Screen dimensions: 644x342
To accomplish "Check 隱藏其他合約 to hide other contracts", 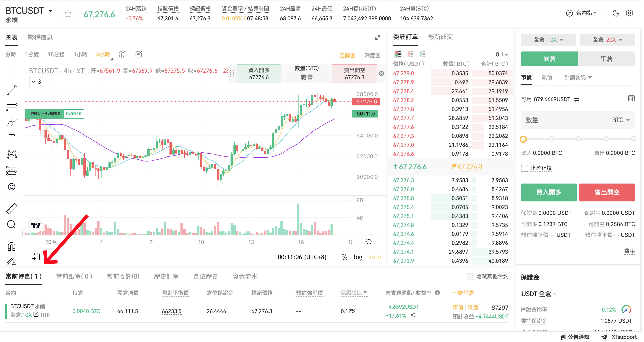I will (471, 276).
